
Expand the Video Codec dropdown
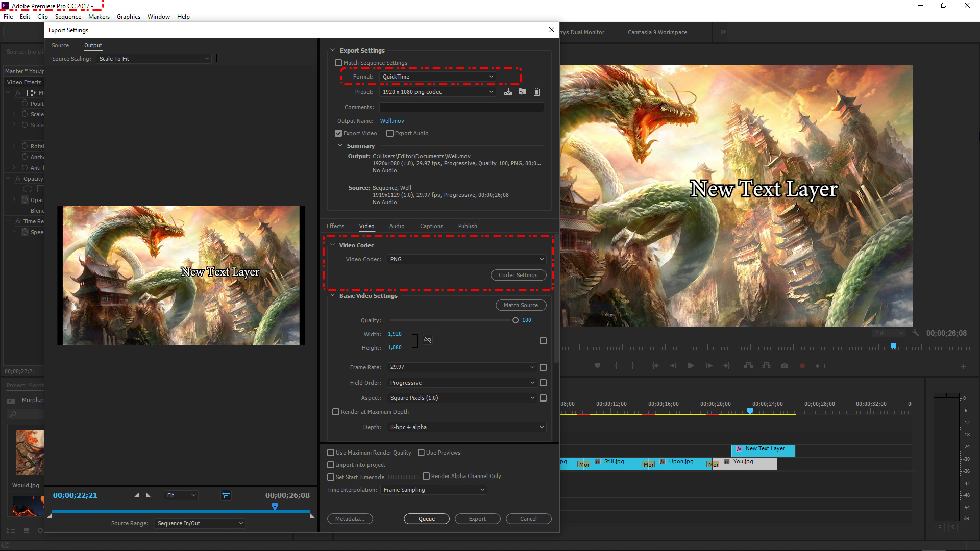(x=542, y=259)
